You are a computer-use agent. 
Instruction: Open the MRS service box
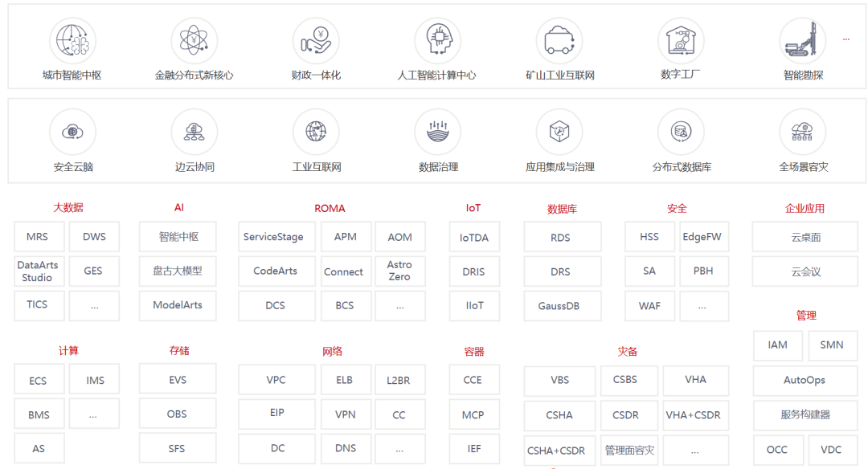pyautogui.click(x=39, y=237)
